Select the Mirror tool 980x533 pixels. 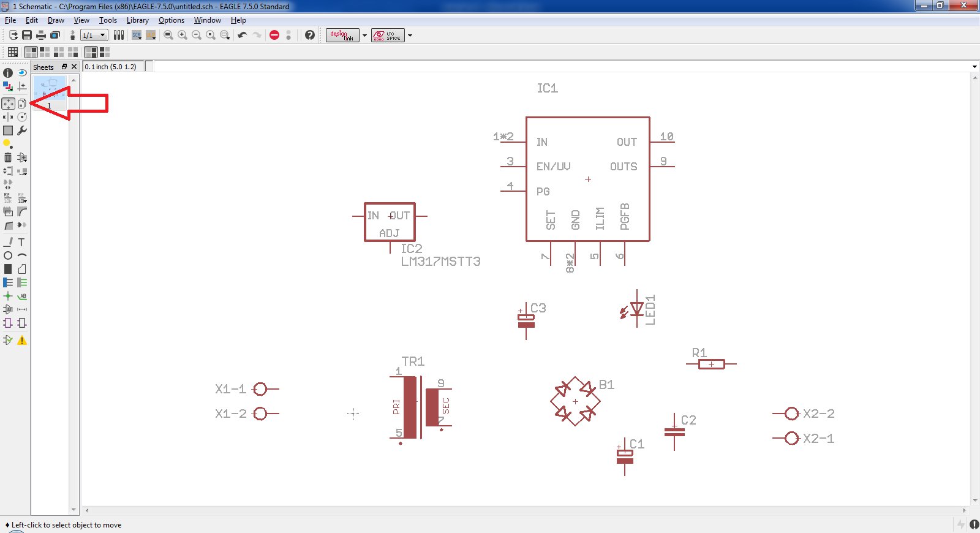point(8,117)
